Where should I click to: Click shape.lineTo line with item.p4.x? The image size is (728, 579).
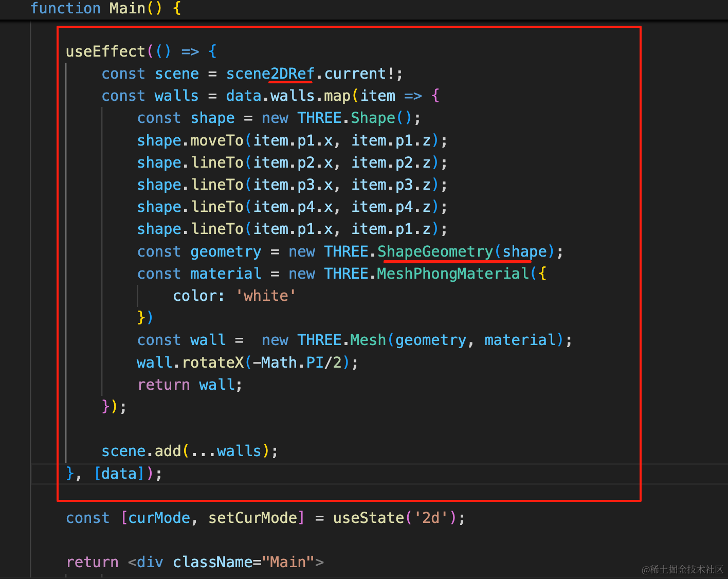click(292, 207)
